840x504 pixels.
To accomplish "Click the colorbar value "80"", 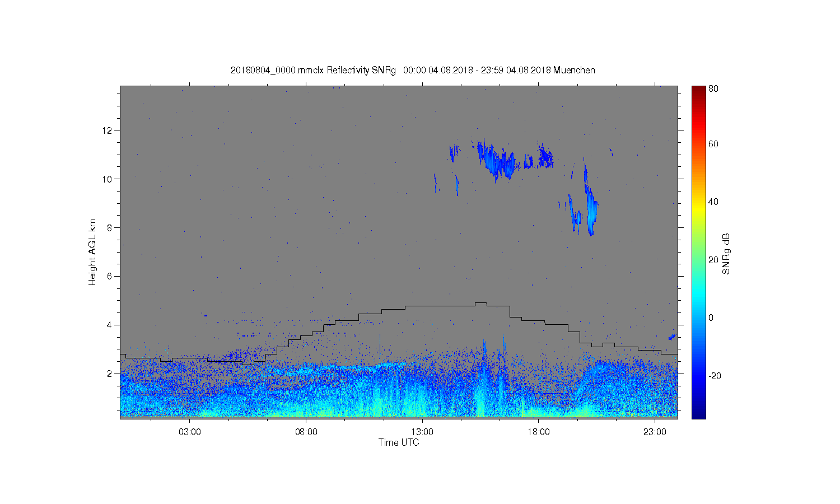I will 713,88.
